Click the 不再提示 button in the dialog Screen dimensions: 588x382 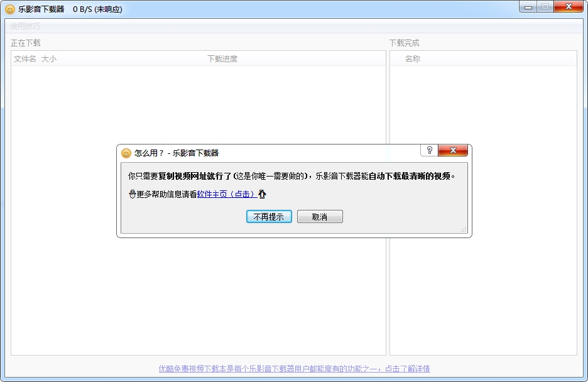(x=269, y=217)
